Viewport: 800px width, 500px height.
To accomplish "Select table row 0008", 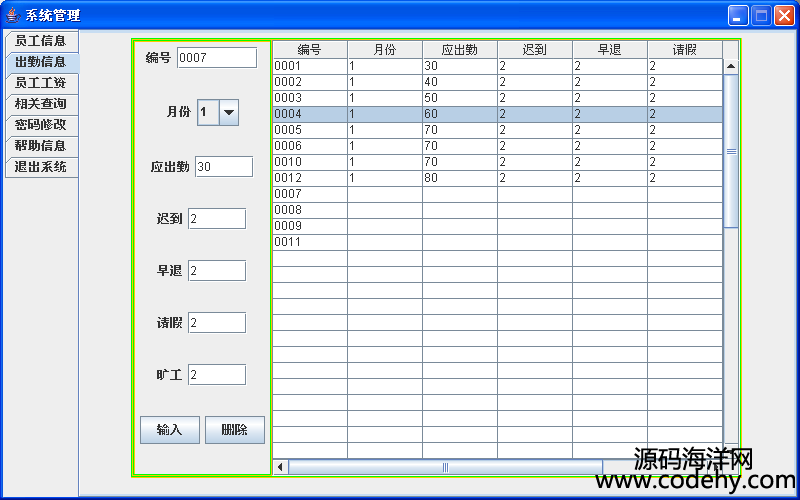I will (x=497, y=210).
